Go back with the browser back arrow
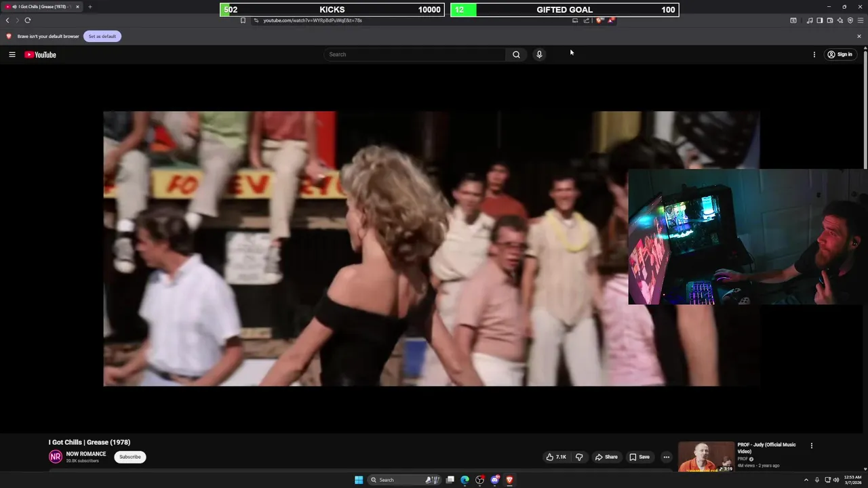This screenshot has width=868, height=488. click(x=7, y=20)
